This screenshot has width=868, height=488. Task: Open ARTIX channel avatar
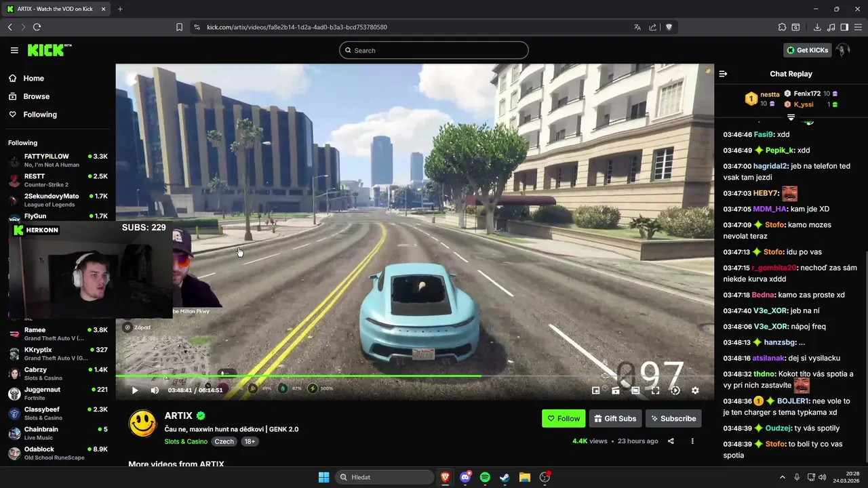(142, 424)
